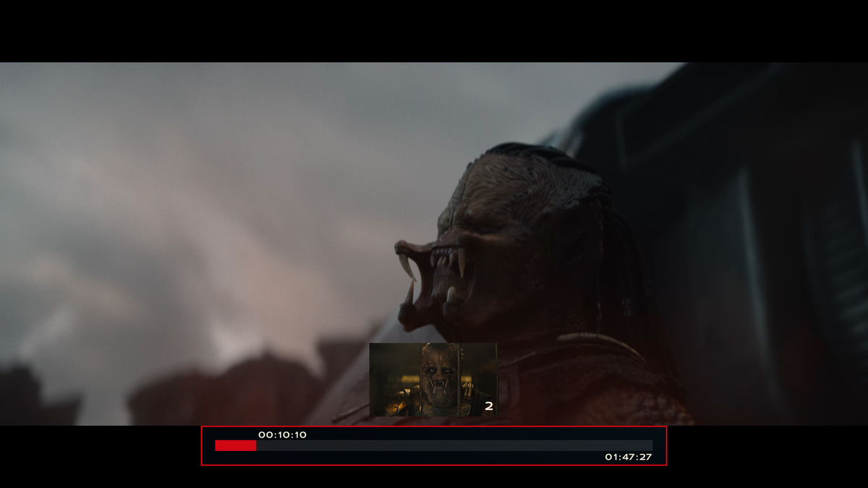Image resolution: width=868 pixels, height=488 pixels.
Task: Select the chapter 2 preview thumbnail
Action: click(433, 380)
